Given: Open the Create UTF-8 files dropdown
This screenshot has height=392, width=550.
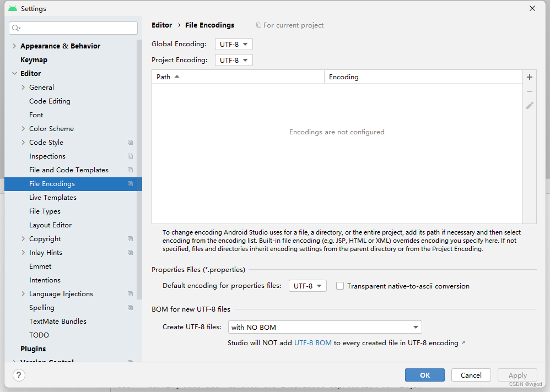Looking at the screenshot, I should point(325,327).
